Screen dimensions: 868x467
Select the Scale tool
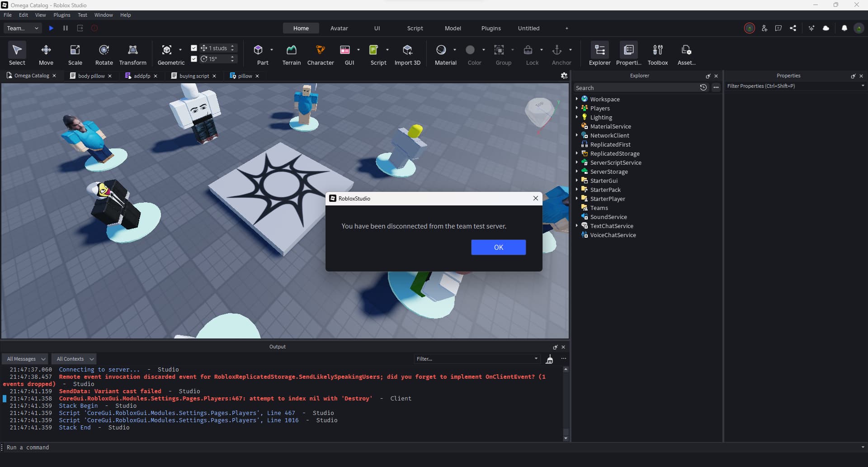(x=75, y=54)
